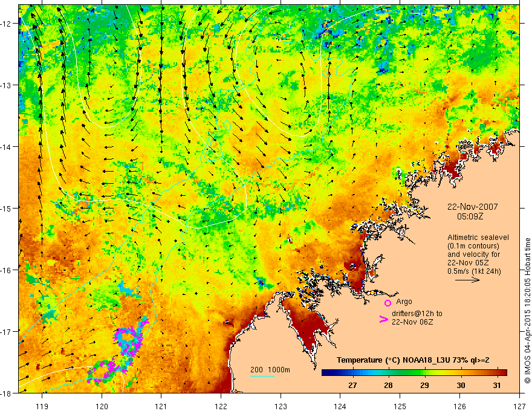Click the color bar tick label 31
The image size is (532, 411).
[x=497, y=385]
